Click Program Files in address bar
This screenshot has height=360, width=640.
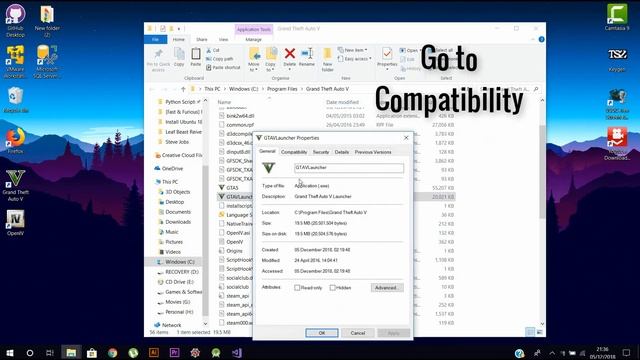click(282, 89)
